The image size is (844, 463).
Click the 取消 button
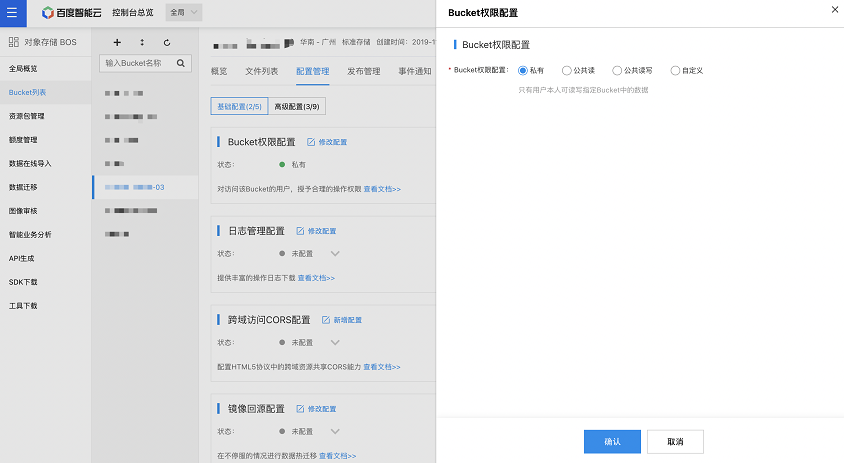coord(675,441)
